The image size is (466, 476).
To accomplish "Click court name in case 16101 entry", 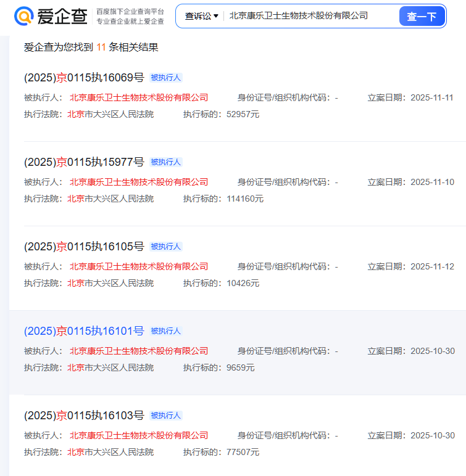I will coord(110,367).
